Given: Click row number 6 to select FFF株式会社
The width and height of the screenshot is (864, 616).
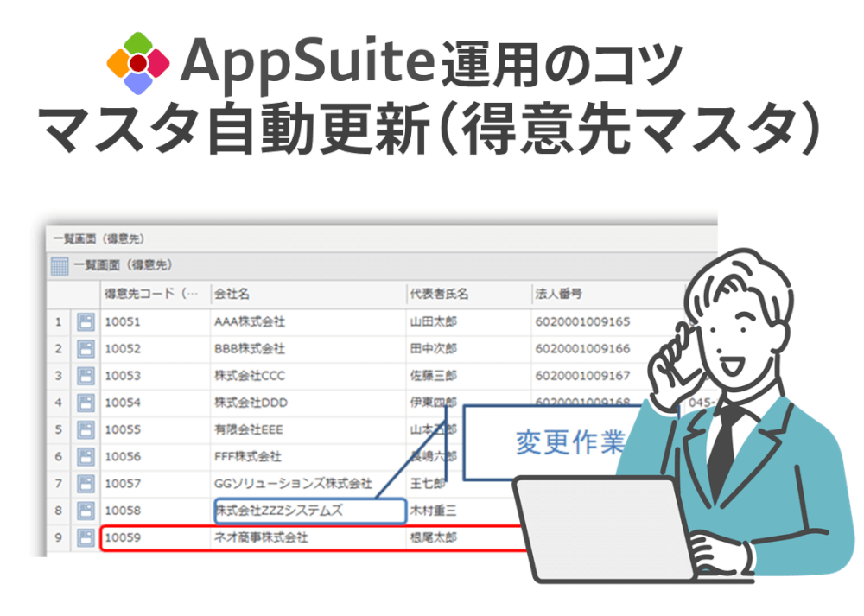Looking at the screenshot, I should [57, 457].
